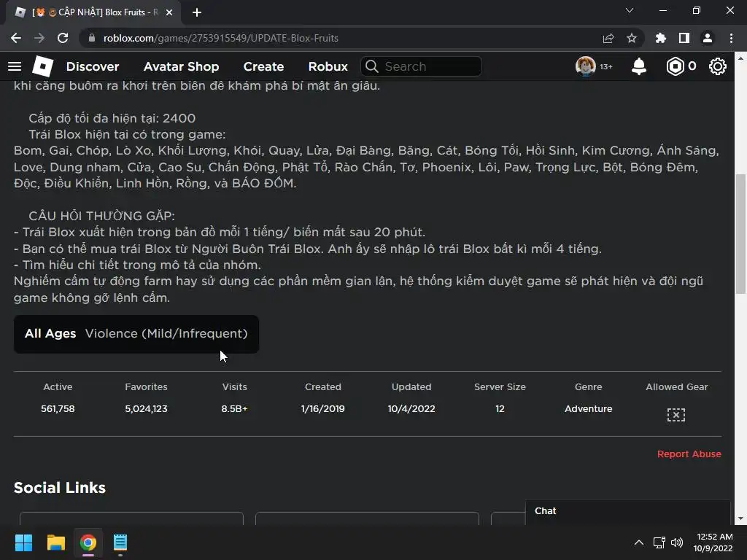Toggle Chrome side panel

(x=684, y=38)
